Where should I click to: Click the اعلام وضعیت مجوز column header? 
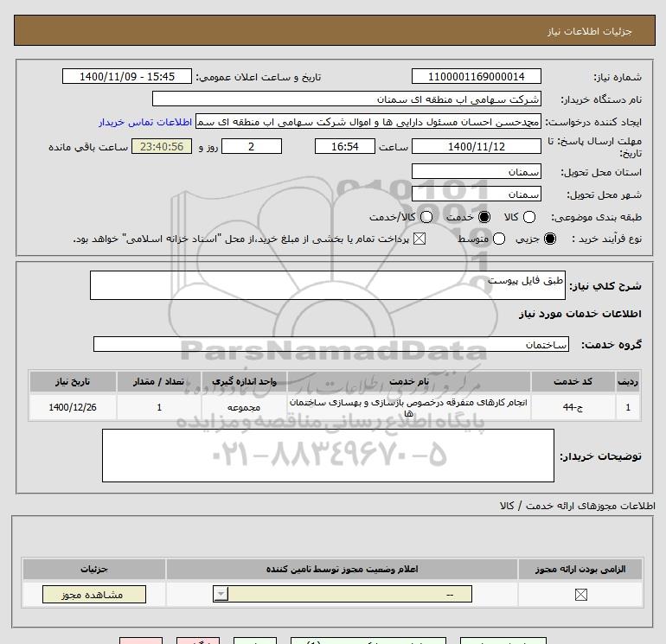pyautogui.click(x=343, y=569)
